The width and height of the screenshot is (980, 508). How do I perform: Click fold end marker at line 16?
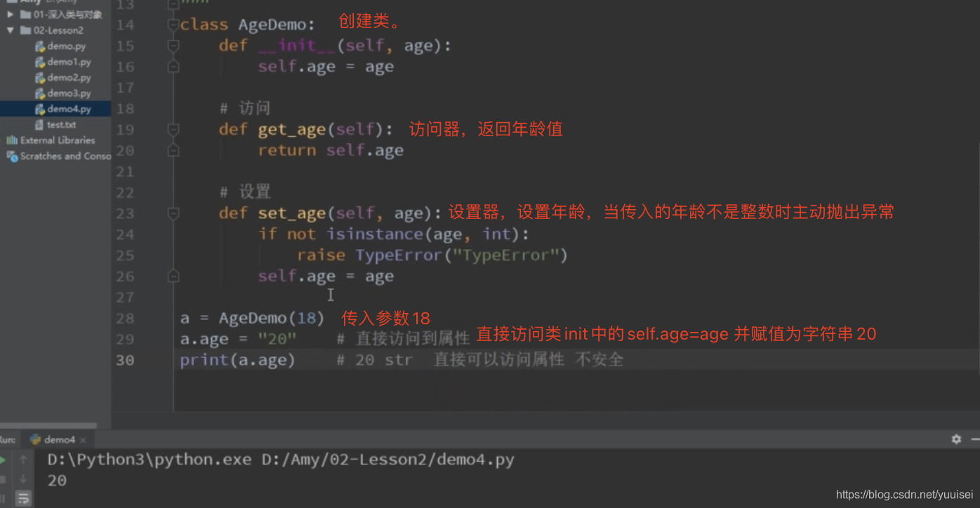tap(173, 67)
